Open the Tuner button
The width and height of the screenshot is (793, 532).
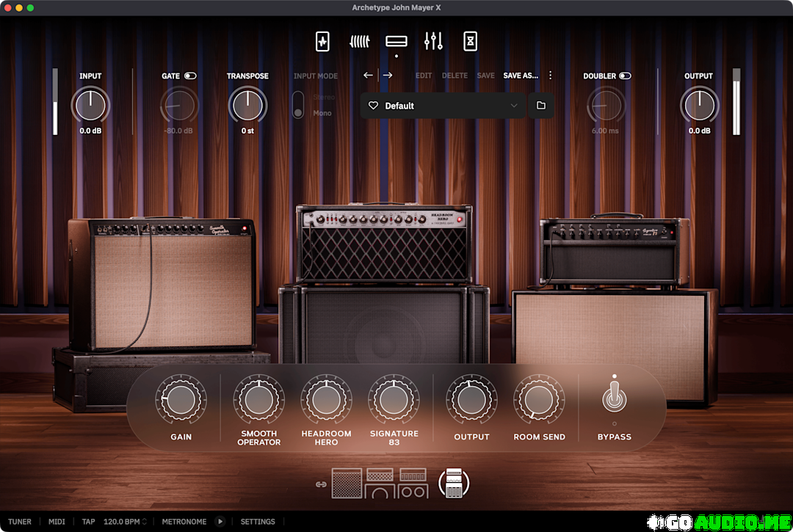pyautogui.click(x=20, y=522)
